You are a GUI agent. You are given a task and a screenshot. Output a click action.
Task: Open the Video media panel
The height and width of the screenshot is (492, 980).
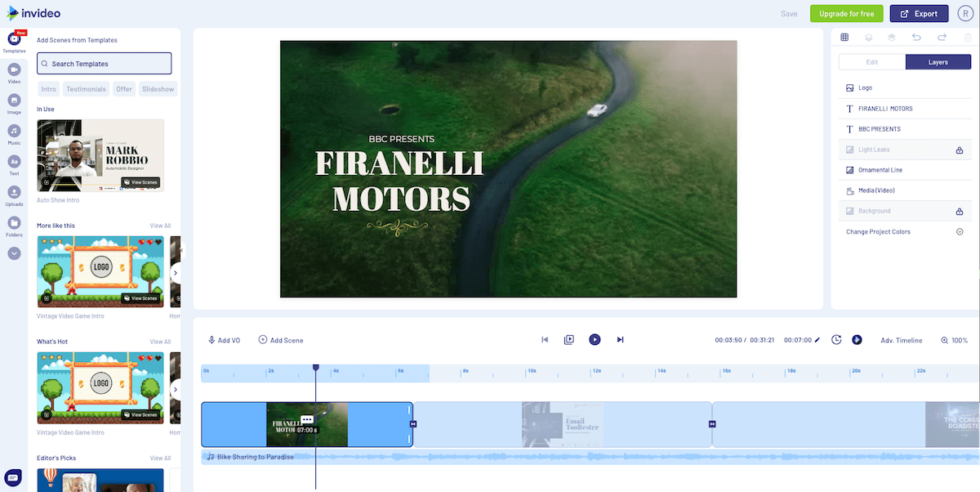click(14, 73)
